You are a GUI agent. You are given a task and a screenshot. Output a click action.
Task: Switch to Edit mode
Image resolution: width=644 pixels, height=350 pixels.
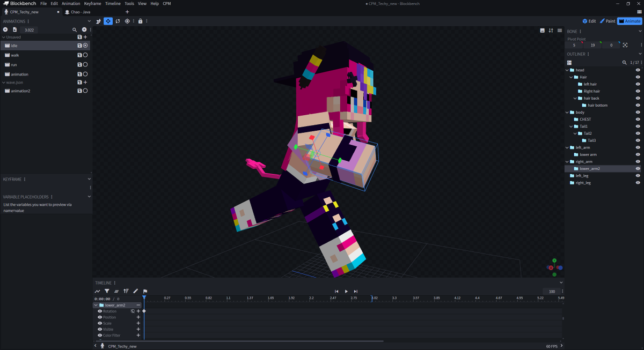[x=589, y=21]
